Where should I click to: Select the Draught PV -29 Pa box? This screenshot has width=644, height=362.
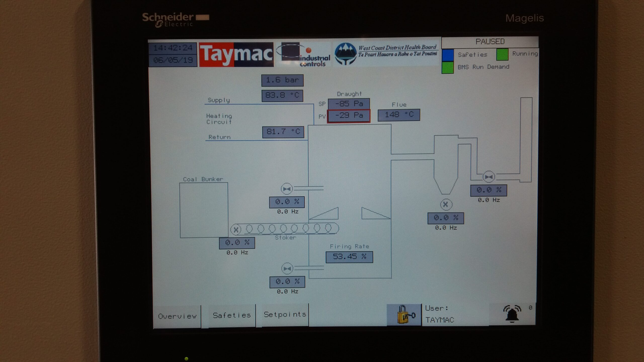click(x=349, y=116)
